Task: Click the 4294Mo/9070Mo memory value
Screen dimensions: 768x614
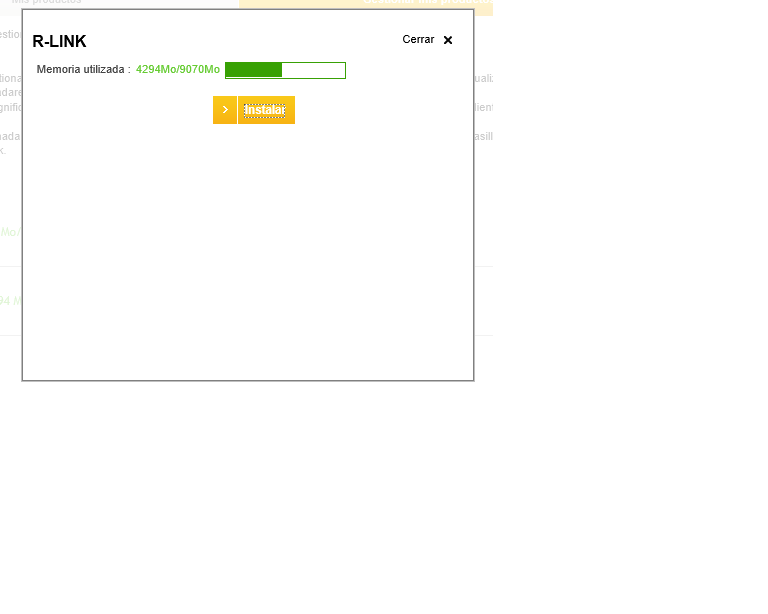Action: coord(178,70)
